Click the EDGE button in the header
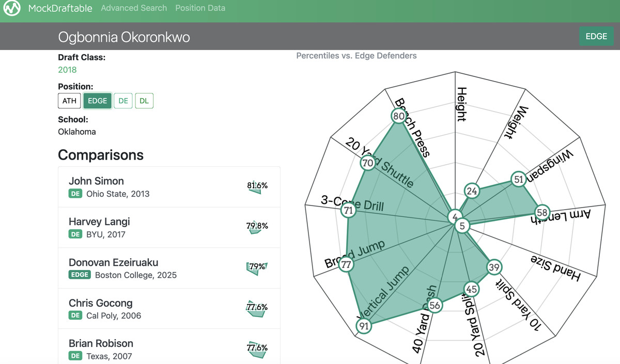 pyautogui.click(x=596, y=36)
